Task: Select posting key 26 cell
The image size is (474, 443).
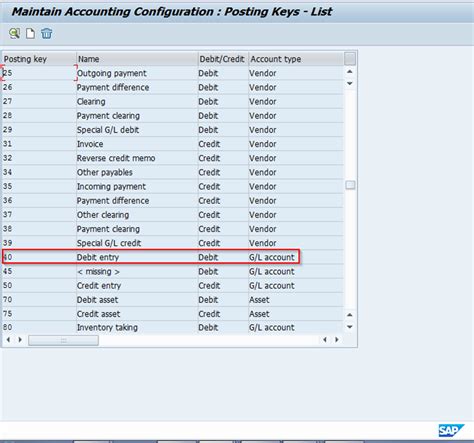Action: click(x=39, y=87)
